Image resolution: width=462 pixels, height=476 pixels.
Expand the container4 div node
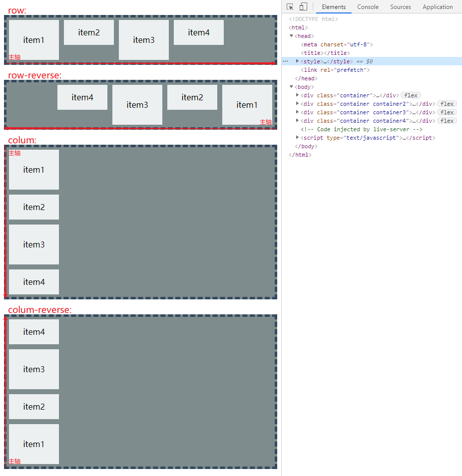pyautogui.click(x=298, y=121)
